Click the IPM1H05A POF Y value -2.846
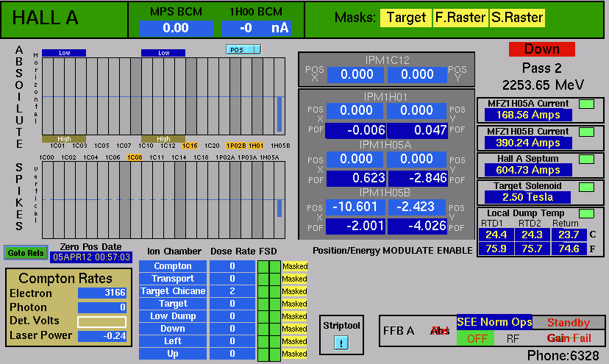Screen dimensions: 609x364 click(418, 178)
